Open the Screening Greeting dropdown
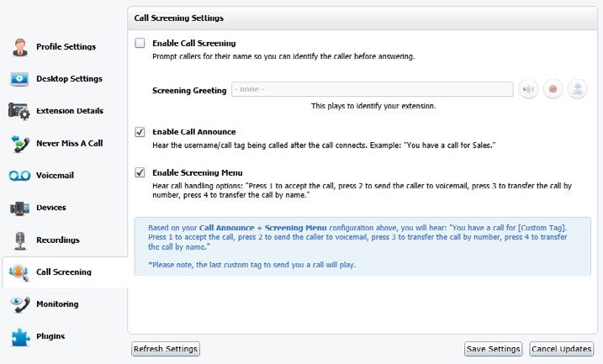The image size is (603, 364). click(372, 89)
